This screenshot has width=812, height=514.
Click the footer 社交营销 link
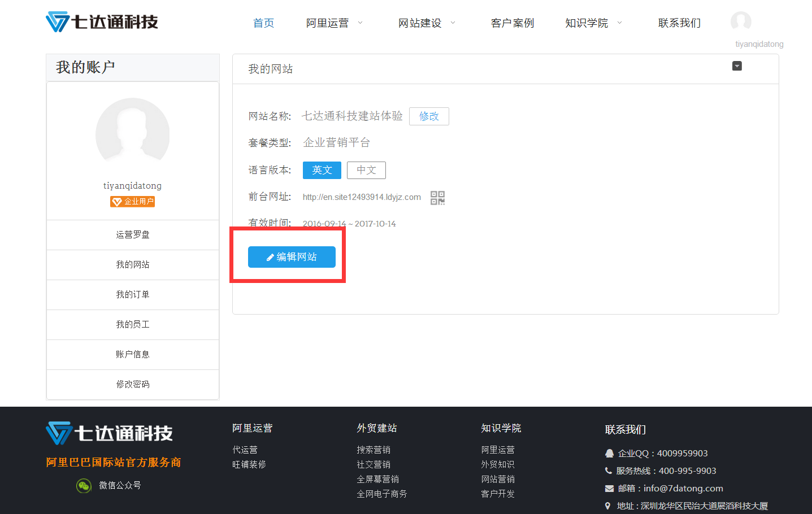pos(374,465)
